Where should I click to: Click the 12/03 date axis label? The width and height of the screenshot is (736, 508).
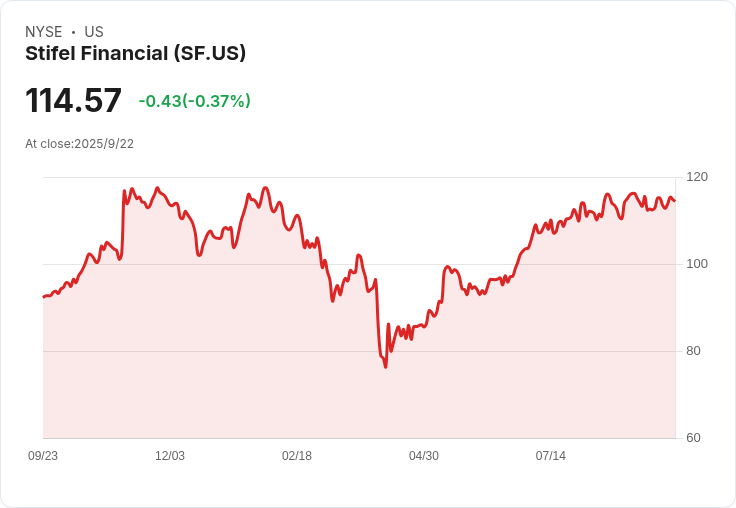point(170,456)
